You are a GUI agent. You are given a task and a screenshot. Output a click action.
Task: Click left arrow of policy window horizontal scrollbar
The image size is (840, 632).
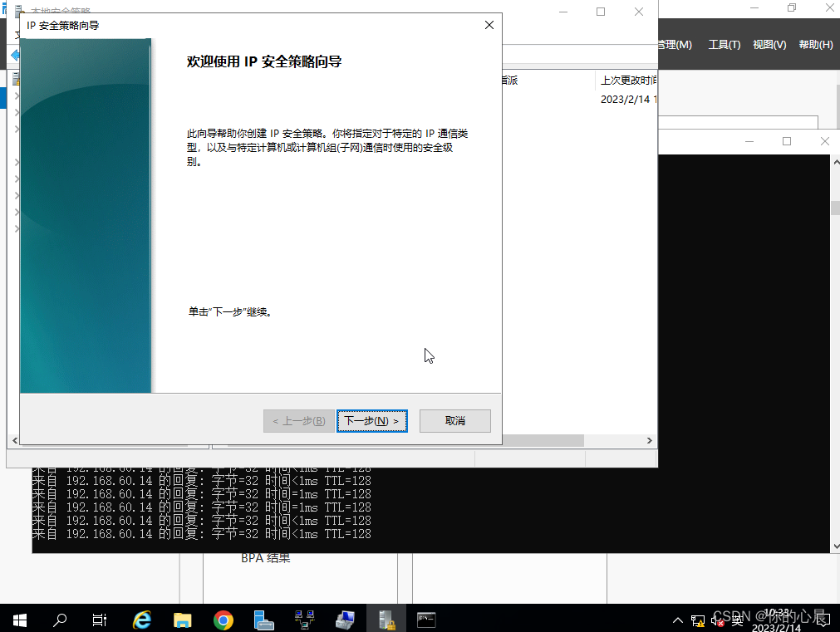(14, 440)
